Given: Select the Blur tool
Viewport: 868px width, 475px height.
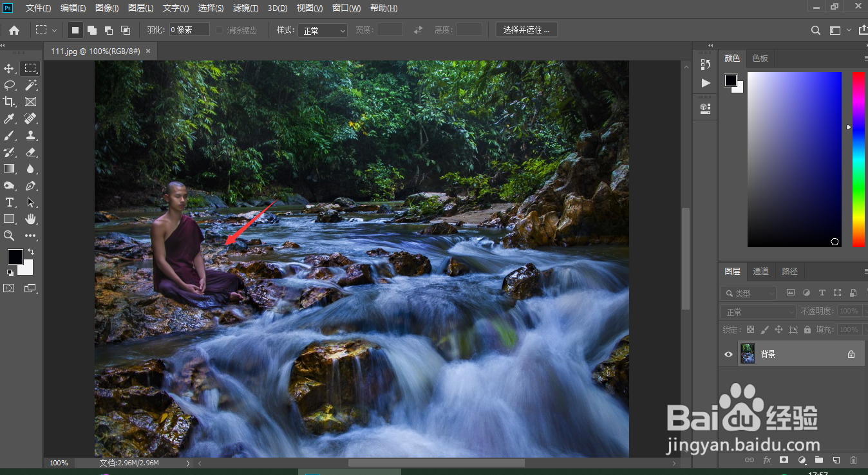Looking at the screenshot, I should [30, 169].
